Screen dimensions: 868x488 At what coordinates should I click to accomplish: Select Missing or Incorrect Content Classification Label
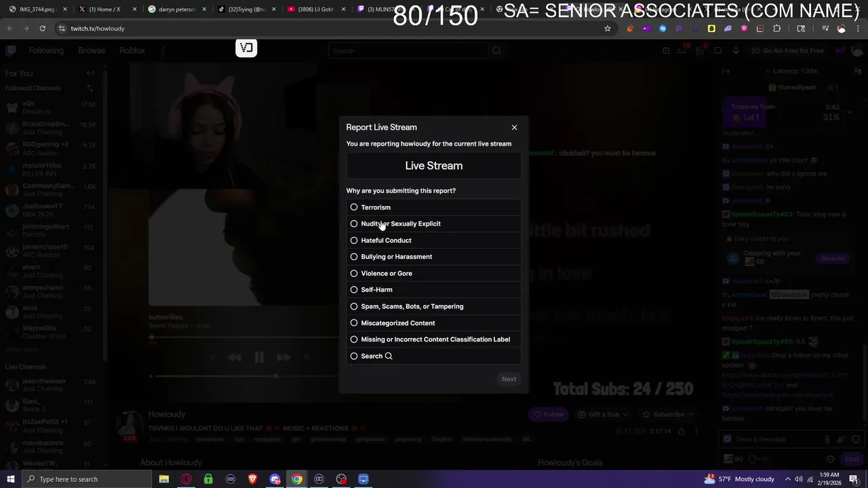pyautogui.click(x=433, y=340)
